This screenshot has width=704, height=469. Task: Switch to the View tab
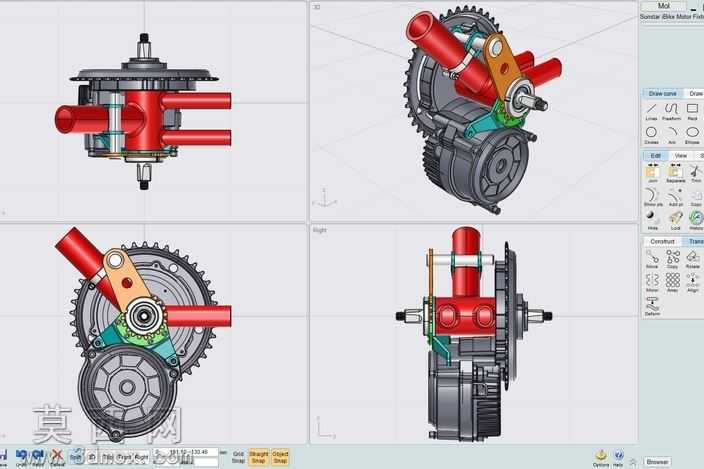click(x=681, y=155)
